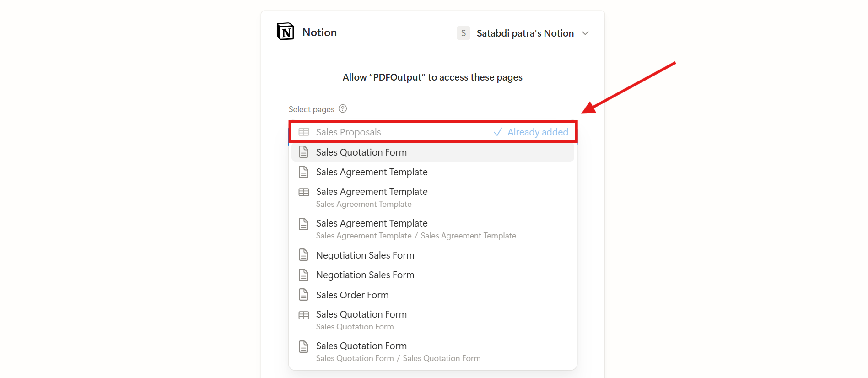The width and height of the screenshot is (868, 378).
Task: Select the nested Sales Quotation Form page
Action: tap(361, 346)
